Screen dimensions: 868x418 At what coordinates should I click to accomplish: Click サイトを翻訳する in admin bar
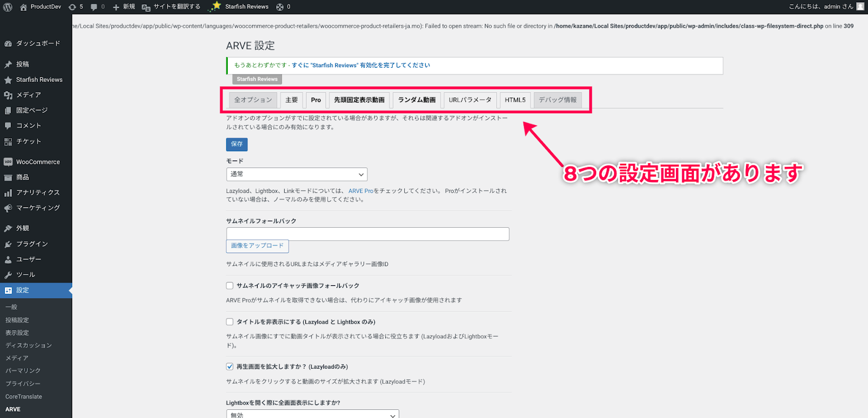(x=177, y=7)
